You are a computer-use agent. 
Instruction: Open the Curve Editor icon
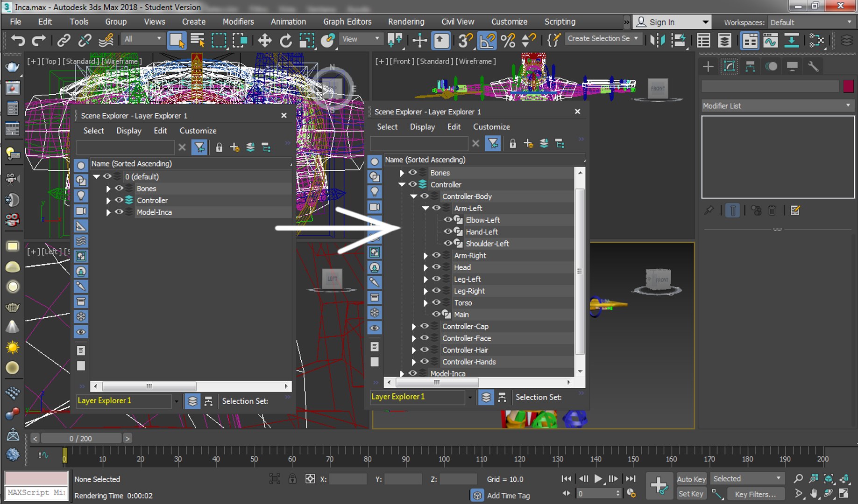[x=771, y=40]
